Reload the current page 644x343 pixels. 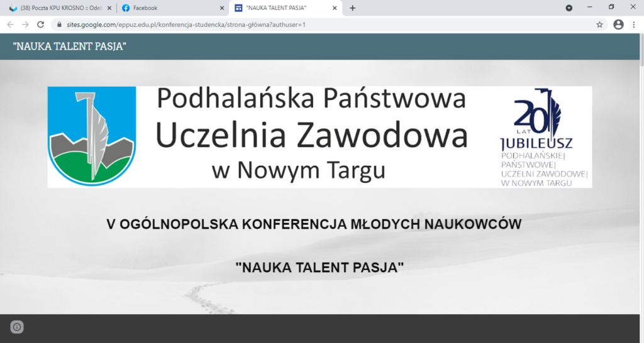pos(40,24)
